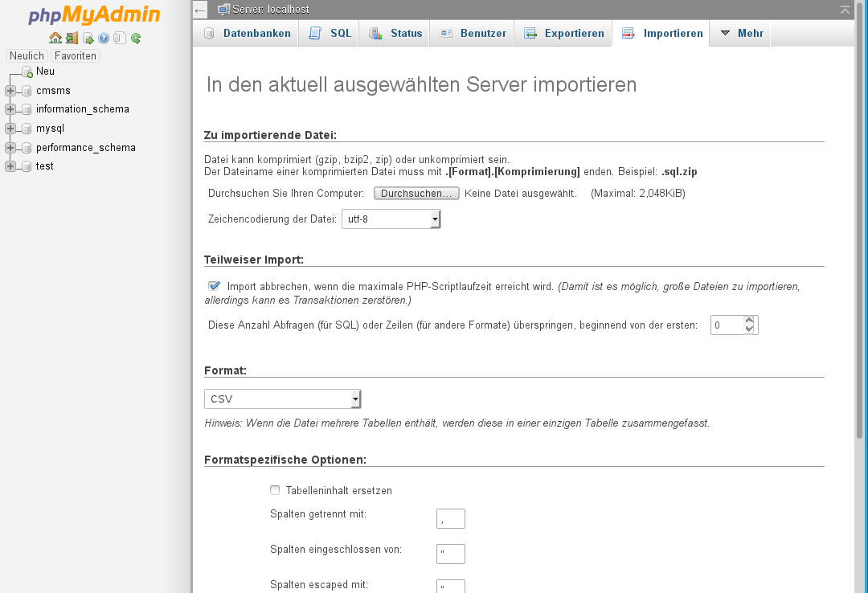The image size is (868, 593).
Task: Click the collapse page header icon at top right
Action: [845, 10]
